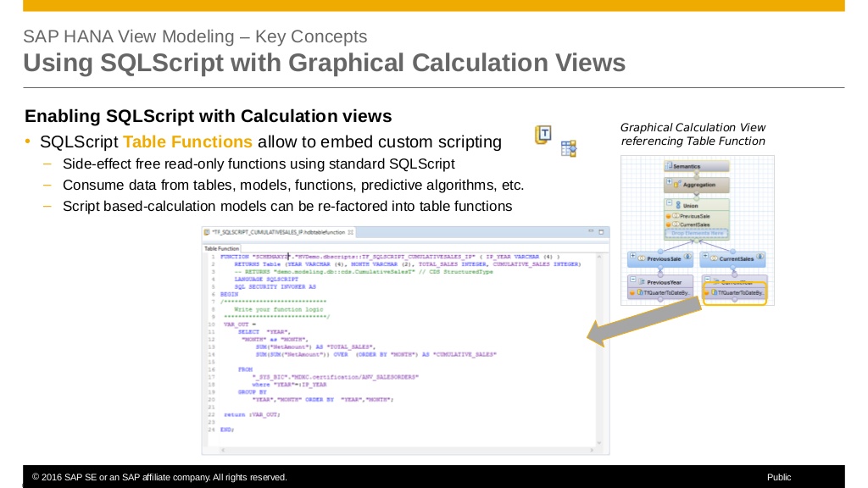This screenshot has height=488, width=868.
Task: Click 'SQL SECURITY INVOKER AS' line
Action: click(x=275, y=286)
